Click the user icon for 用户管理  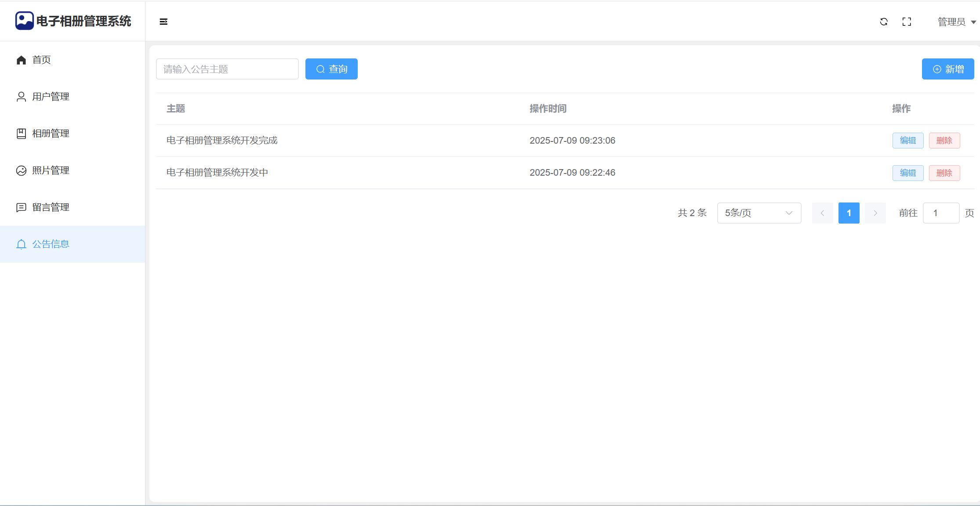coord(21,97)
